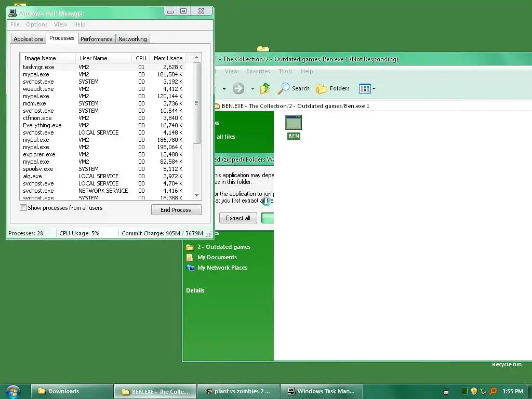Image resolution: width=532 pixels, height=399 pixels.
Task: Click the Views icon in Explorer toolbar
Action: tap(365, 89)
